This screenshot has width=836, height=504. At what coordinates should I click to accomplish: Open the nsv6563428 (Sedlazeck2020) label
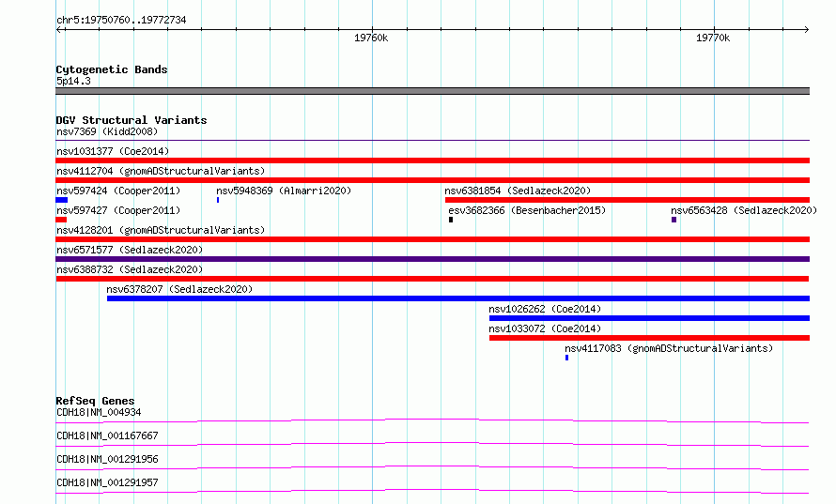[744, 210]
